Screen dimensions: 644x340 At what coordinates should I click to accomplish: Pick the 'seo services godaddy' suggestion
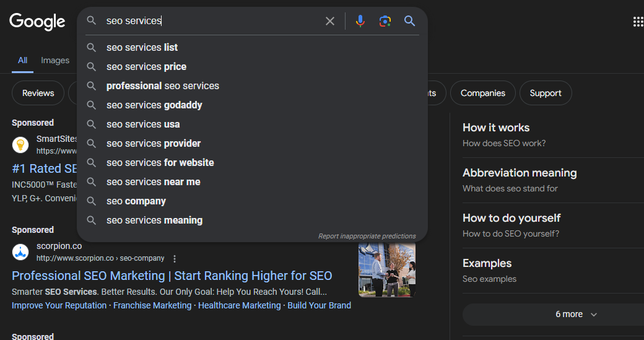[252, 105]
